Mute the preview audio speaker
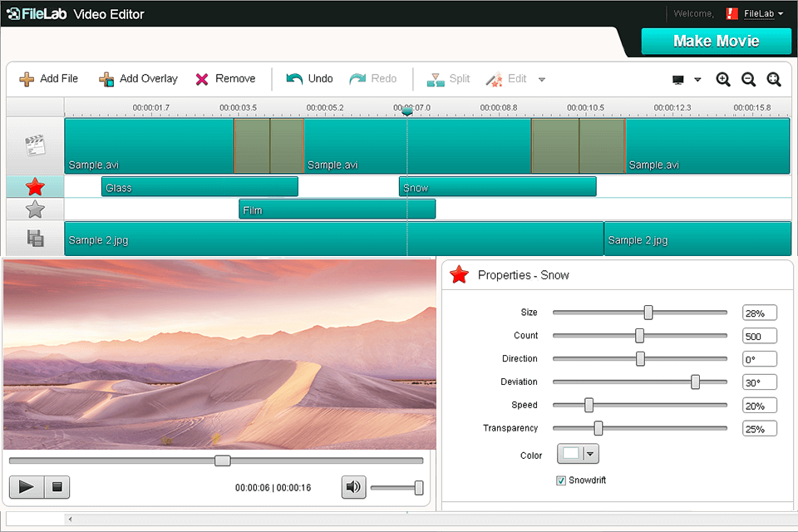This screenshot has height=532, width=798. [354, 487]
